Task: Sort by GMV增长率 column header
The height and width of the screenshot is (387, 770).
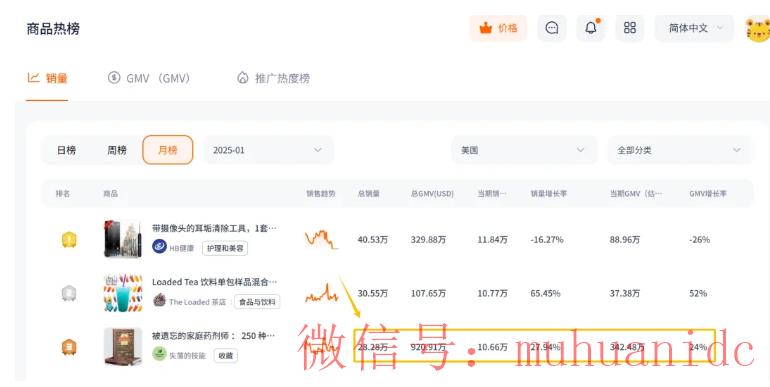Action: click(x=708, y=194)
